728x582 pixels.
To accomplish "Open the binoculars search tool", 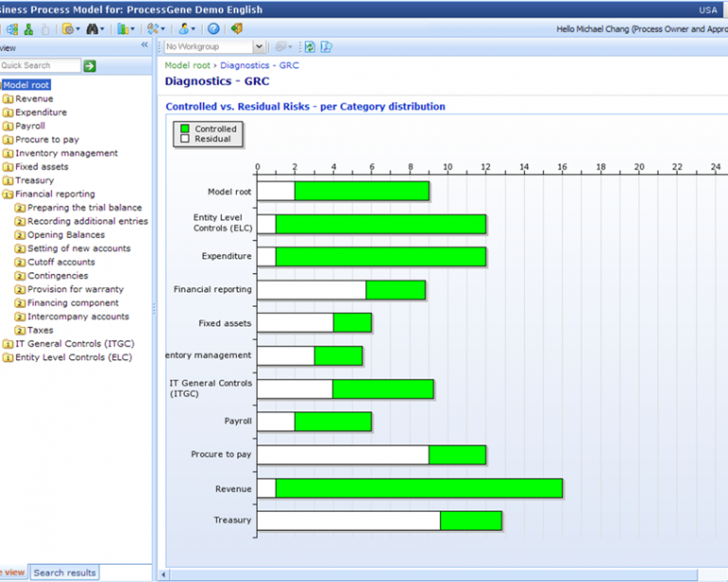I will 93,29.
